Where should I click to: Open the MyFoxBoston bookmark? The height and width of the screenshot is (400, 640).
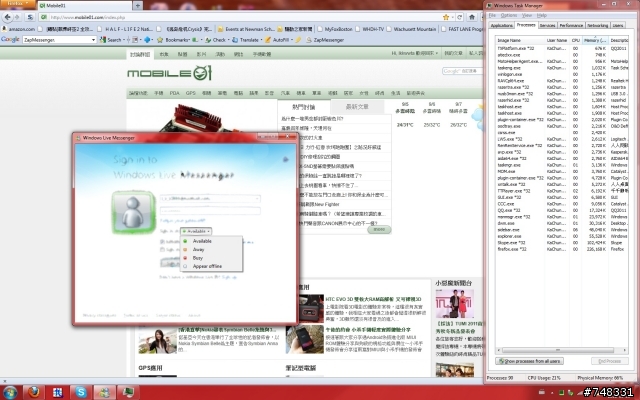(x=335, y=29)
